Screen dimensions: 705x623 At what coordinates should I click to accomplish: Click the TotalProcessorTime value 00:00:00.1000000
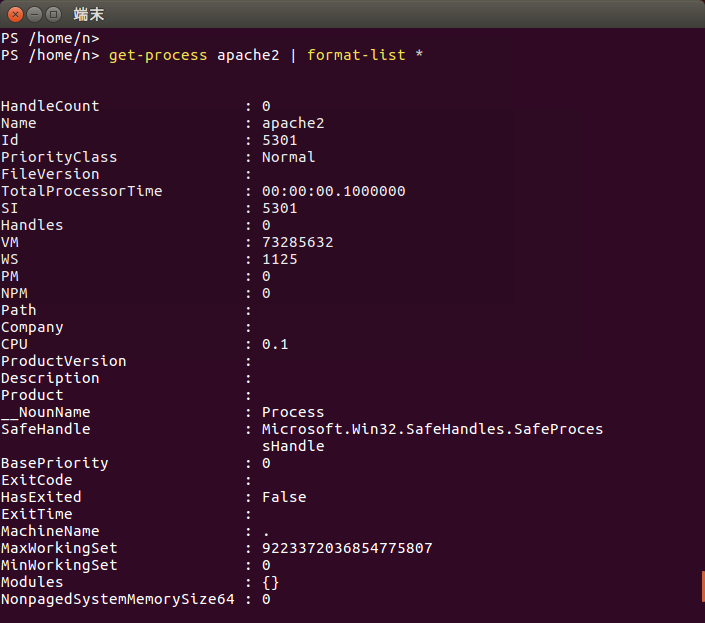point(333,191)
